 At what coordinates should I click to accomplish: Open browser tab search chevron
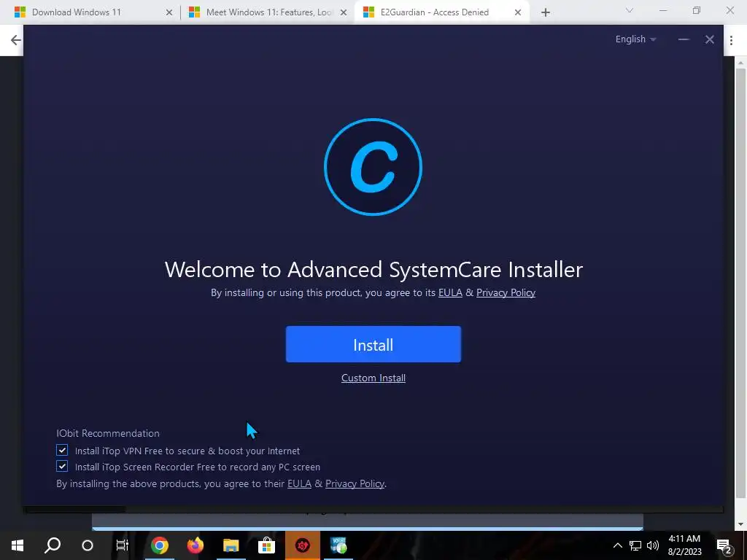[630, 10]
